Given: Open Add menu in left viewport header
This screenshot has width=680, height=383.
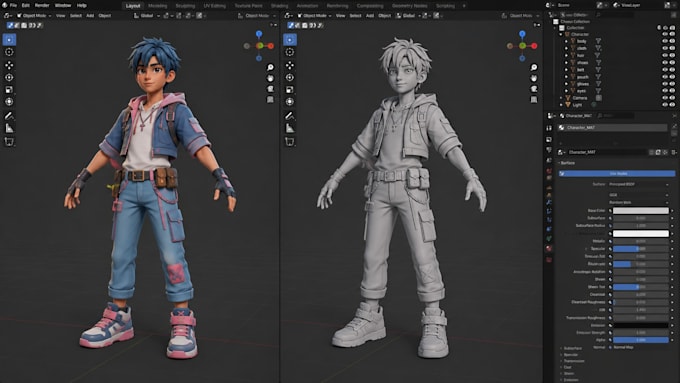Looking at the screenshot, I should click(90, 16).
